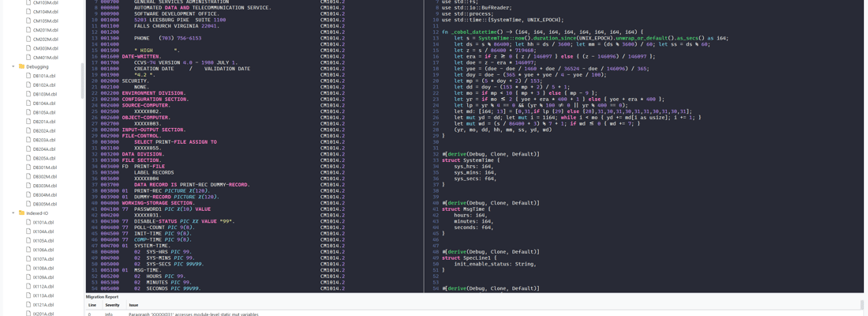
Task: Select the first info row in Migration Report
Action: click(x=237, y=314)
